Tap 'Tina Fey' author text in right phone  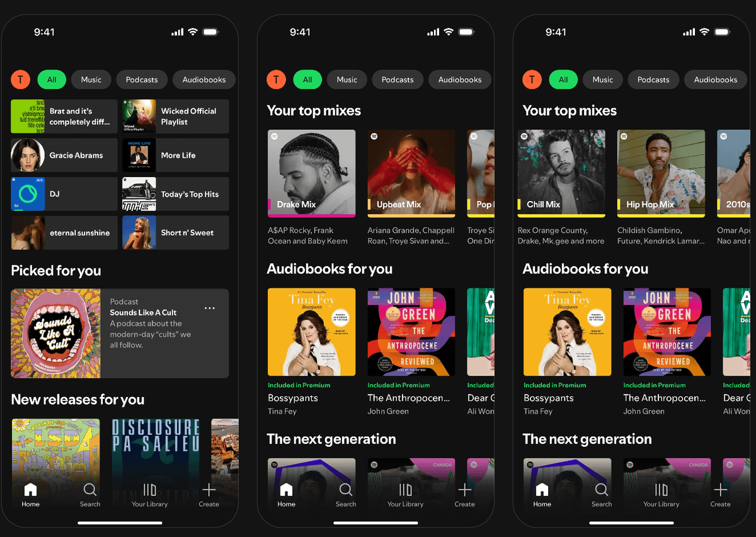coord(538,411)
